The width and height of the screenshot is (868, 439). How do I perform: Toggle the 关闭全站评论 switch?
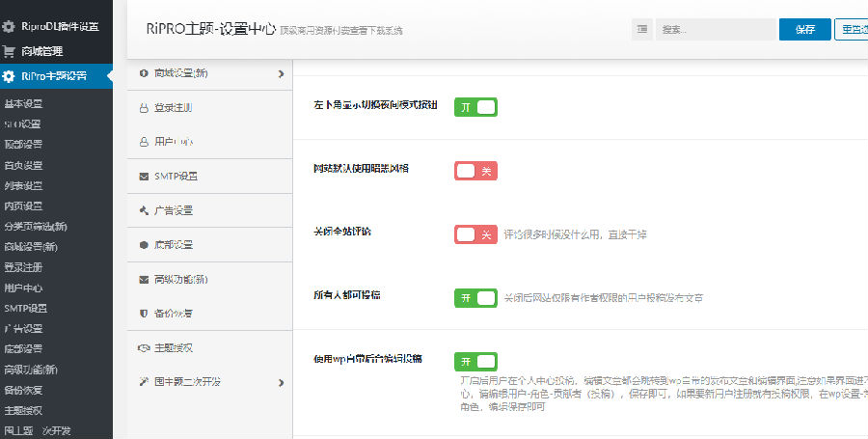pos(475,234)
